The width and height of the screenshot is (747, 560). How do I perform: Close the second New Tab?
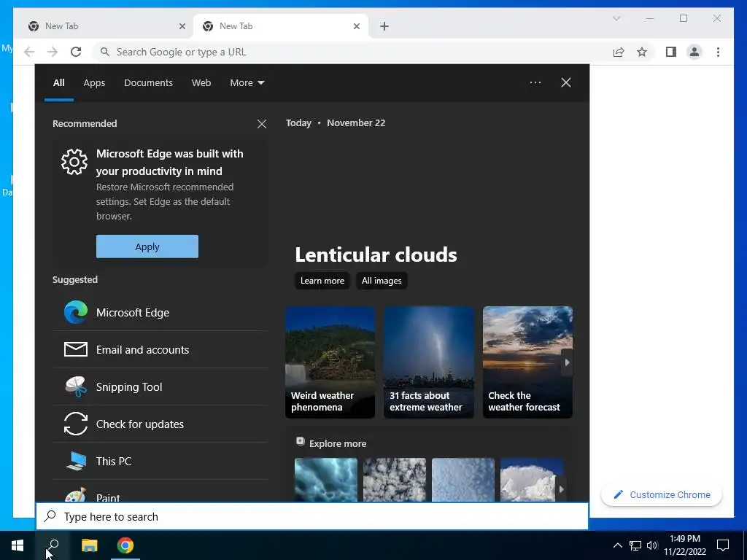356,26
